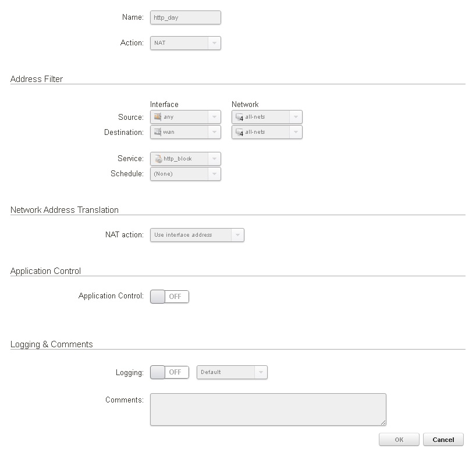Expand the Source Network dropdown arrow

(296, 117)
